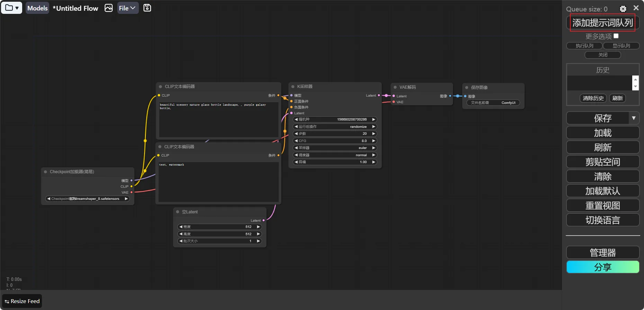Open the Checkpoint dreamshaper_8 model selector
This screenshot has width=644, height=310.
[88, 199]
